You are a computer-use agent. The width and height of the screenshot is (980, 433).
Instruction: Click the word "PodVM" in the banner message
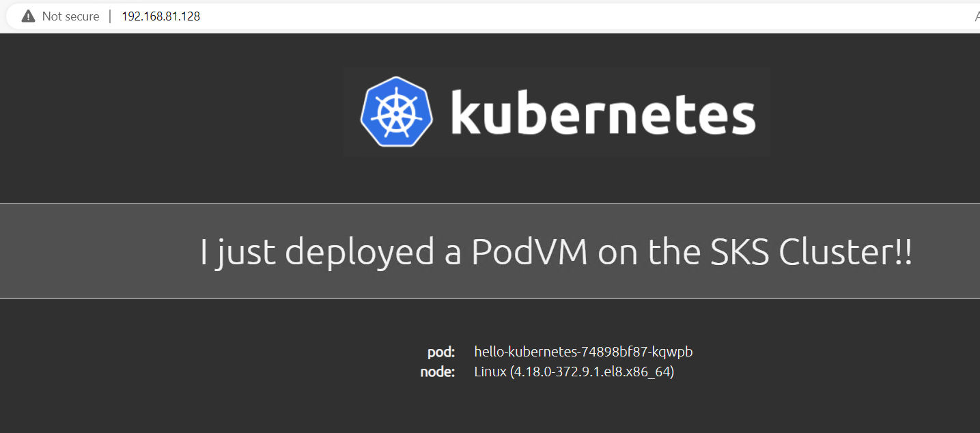click(529, 251)
